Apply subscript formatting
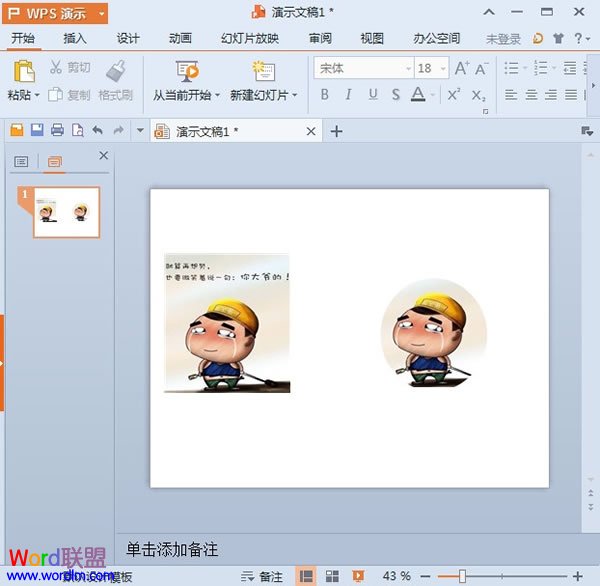This screenshot has width=600, height=586. click(478, 95)
